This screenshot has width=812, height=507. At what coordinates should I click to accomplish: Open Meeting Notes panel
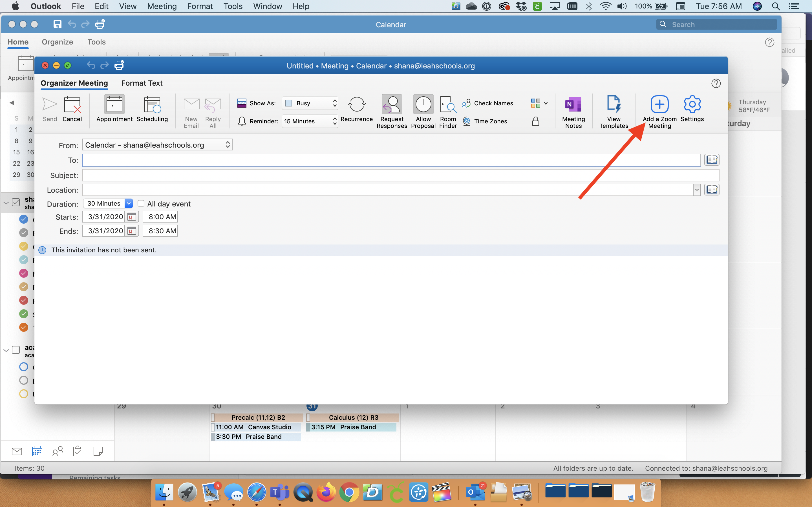coord(573,111)
